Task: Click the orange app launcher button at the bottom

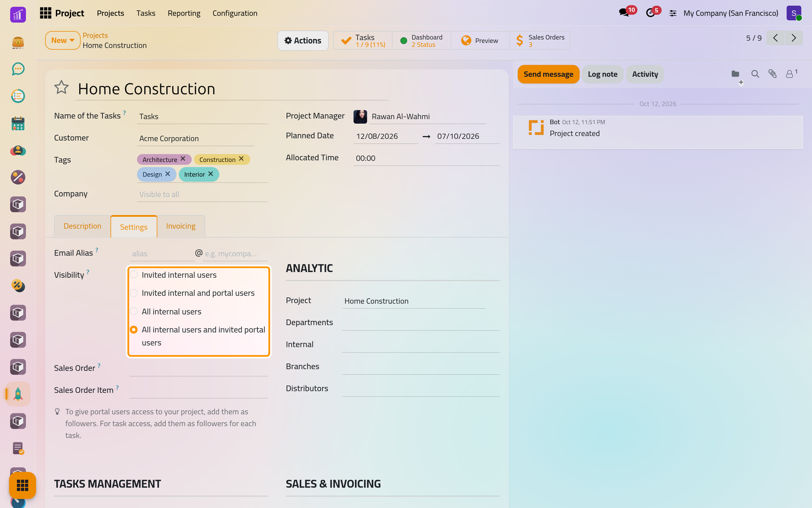Action: tap(22, 485)
